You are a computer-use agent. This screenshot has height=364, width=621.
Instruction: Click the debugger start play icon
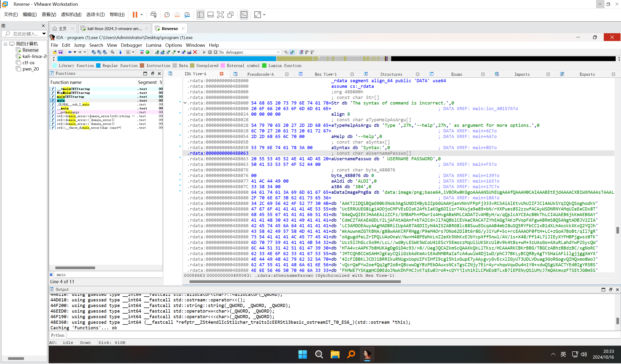pos(204,52)
